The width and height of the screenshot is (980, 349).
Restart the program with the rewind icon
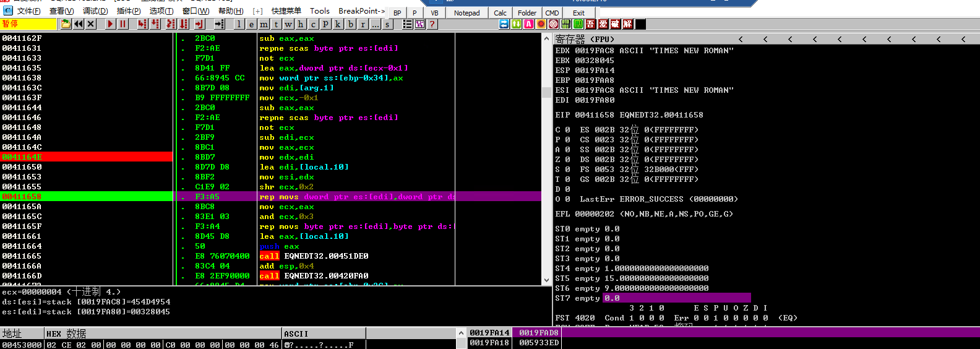click(x=79, y=24)
